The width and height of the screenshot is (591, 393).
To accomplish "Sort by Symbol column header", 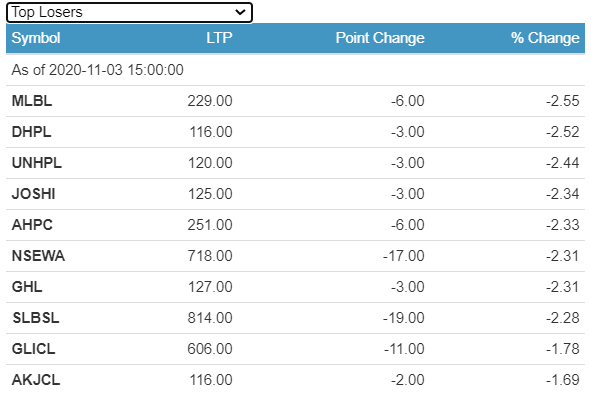I will coord(36,38).
